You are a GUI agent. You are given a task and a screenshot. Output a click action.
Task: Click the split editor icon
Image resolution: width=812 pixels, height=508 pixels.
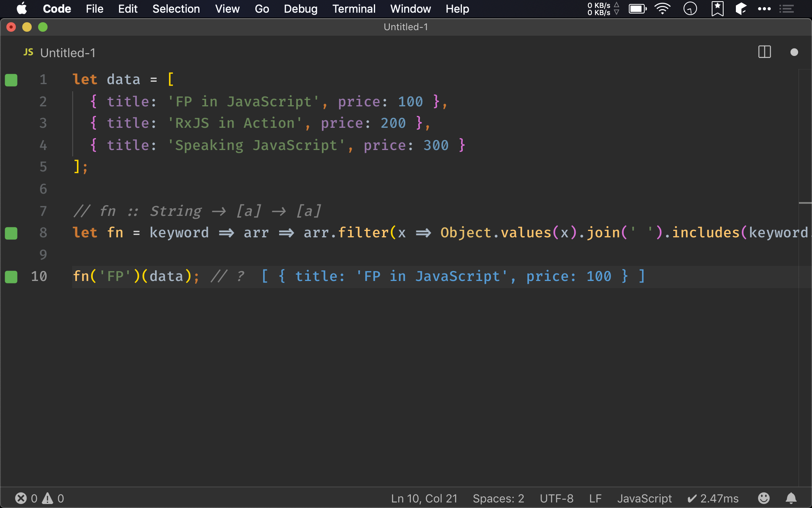pyautogui.click(x=764, y=52)
